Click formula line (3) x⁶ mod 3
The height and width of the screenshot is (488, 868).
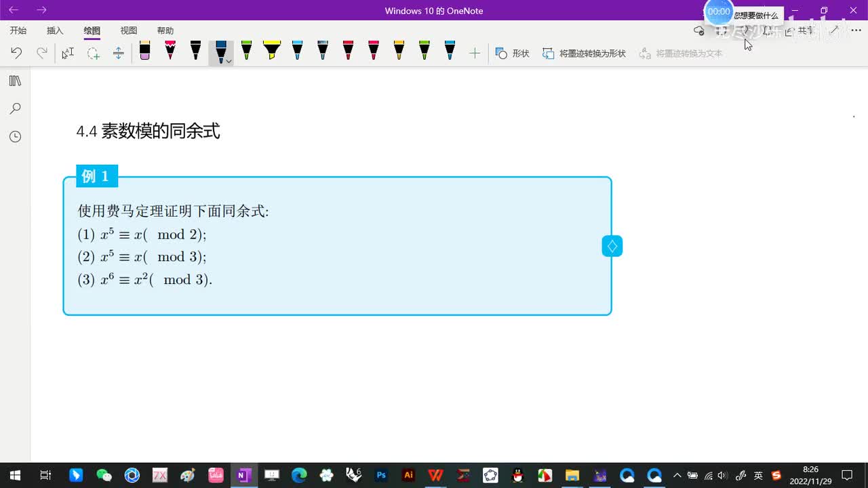[x=145, y=279]
